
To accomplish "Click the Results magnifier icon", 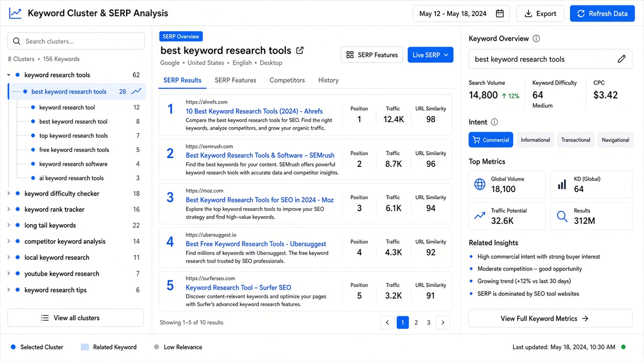I will pyautogui.click(x=562, y=217).
